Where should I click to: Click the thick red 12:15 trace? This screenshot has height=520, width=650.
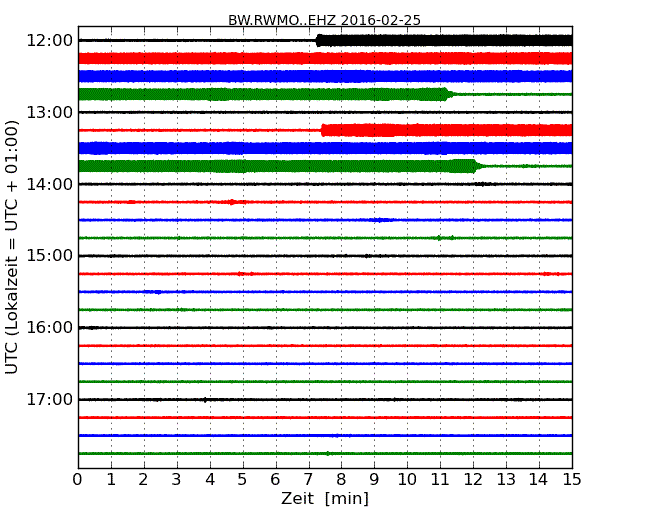coord(325,58)
